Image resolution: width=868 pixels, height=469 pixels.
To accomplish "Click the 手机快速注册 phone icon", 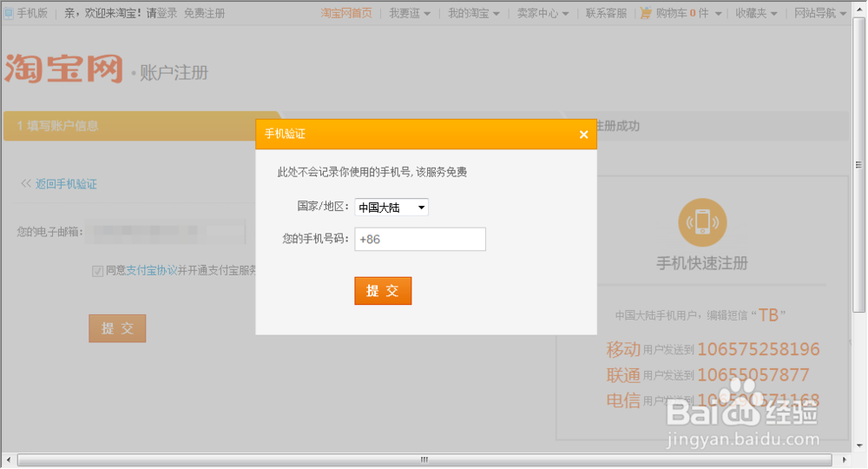I will pyautogui.click(x=702, y=222).
